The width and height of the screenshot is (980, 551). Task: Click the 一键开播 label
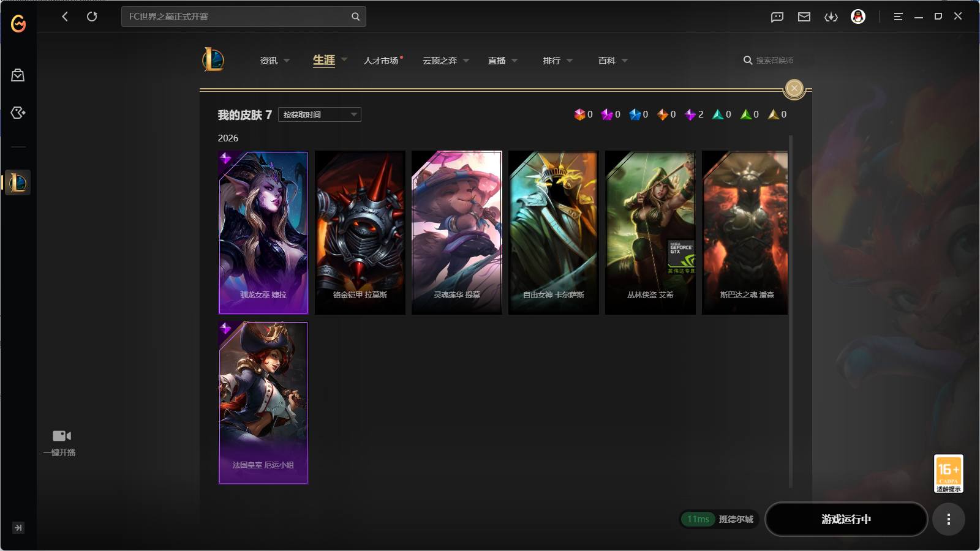[x=59, y=452]
